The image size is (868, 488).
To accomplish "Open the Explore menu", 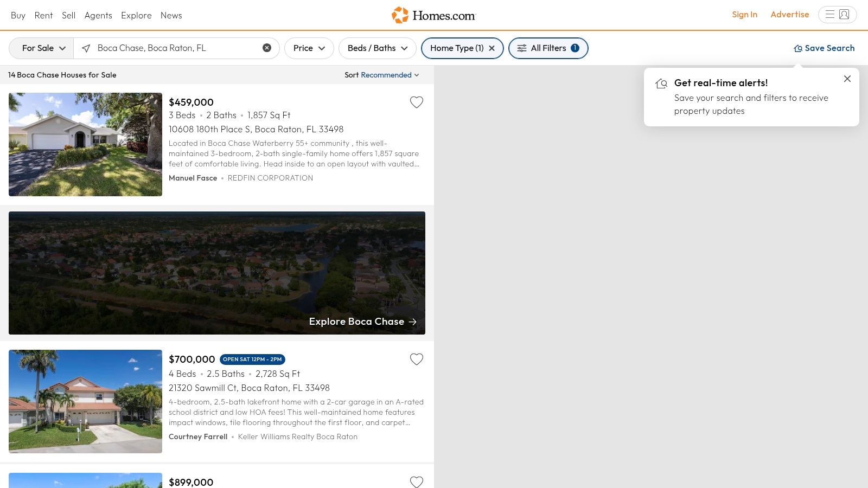I will (x=136, y=15).
